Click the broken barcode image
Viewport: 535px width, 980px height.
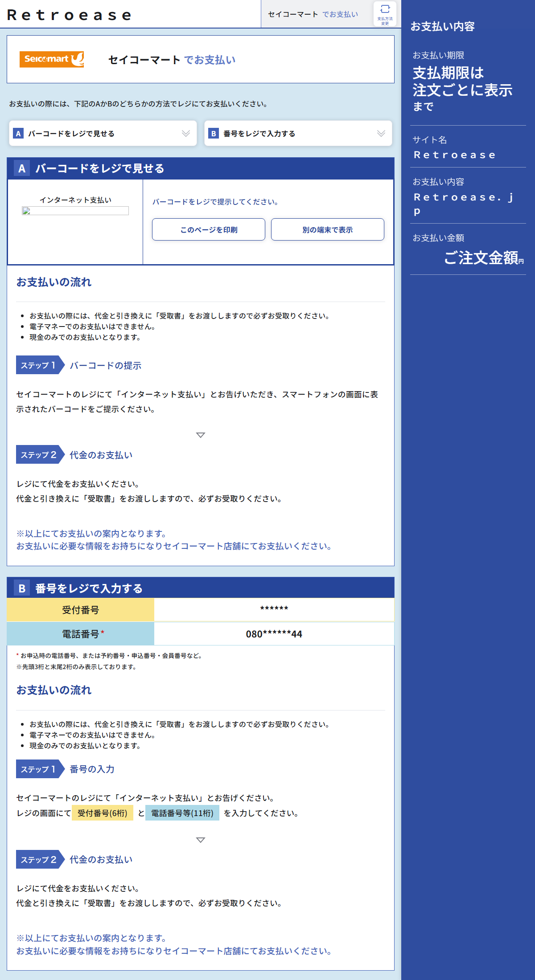pyautogui.click(x=75, y=211)
